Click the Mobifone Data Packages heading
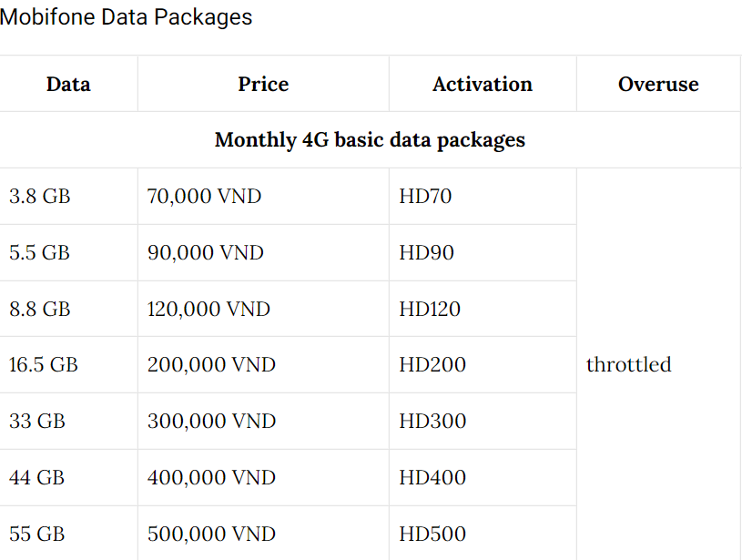Image resolution: width=742 pixels, height=560 pixels. pyautogui.click(x=127, y=17)
